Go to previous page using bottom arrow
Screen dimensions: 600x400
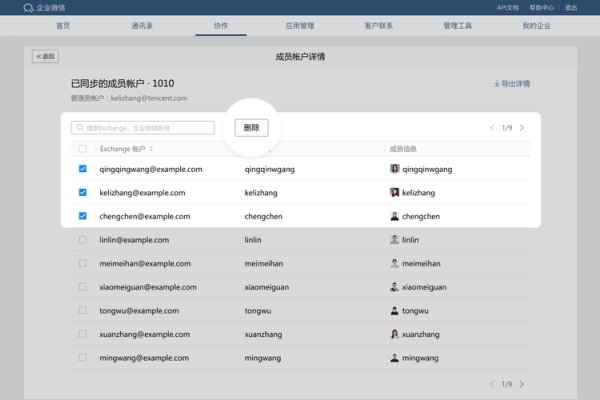click(492, 384)
